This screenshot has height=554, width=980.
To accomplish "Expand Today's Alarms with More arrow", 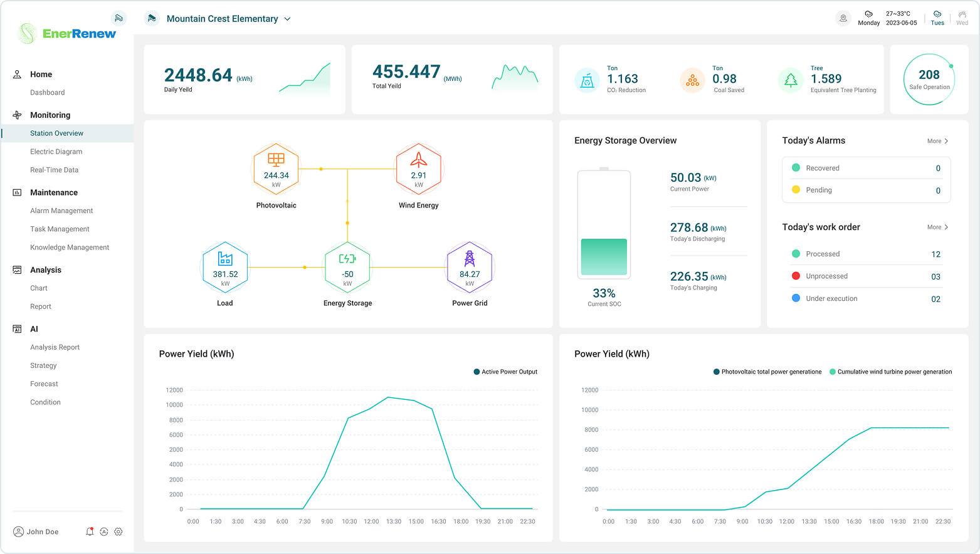I will (937, 141).
